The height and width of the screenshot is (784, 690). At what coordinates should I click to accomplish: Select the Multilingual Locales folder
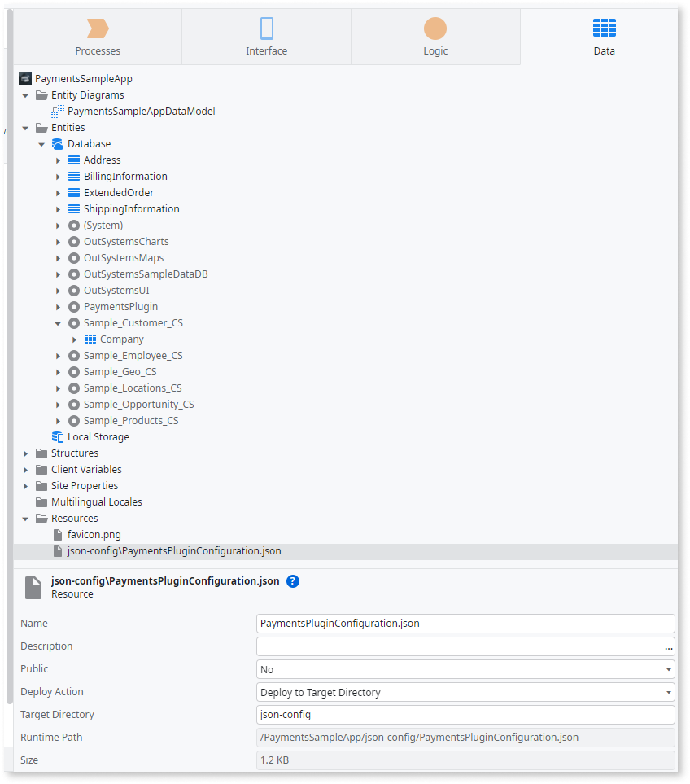(96, 502)
